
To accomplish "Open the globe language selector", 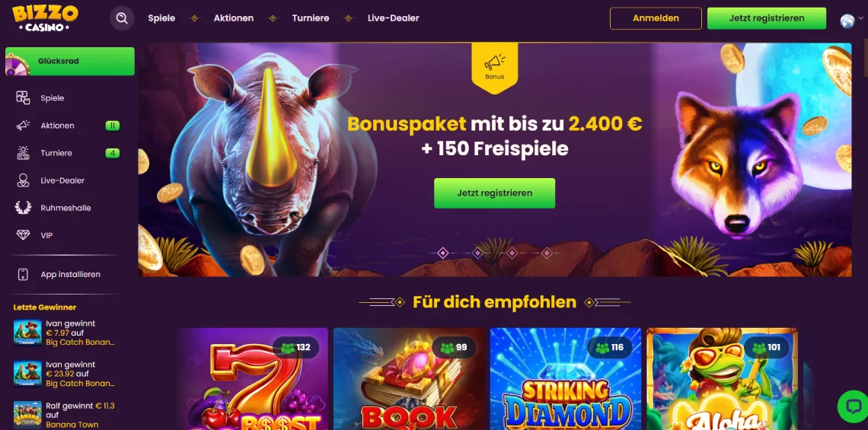I will pos(847,21).
